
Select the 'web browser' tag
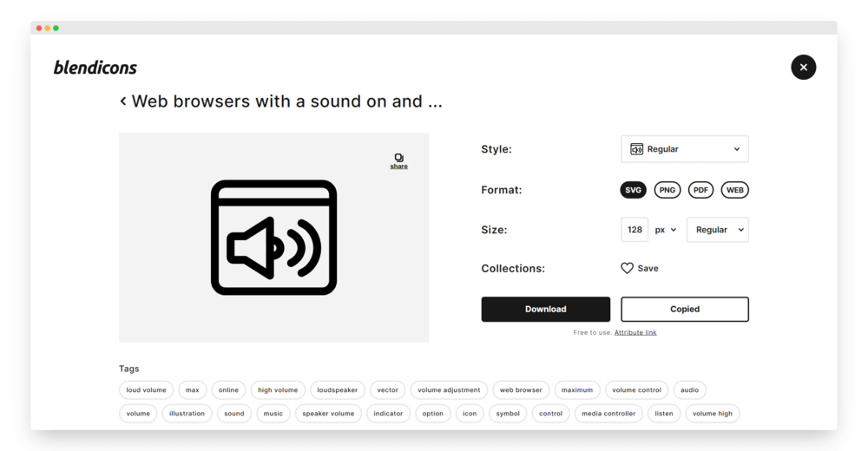tap(521, 390)
